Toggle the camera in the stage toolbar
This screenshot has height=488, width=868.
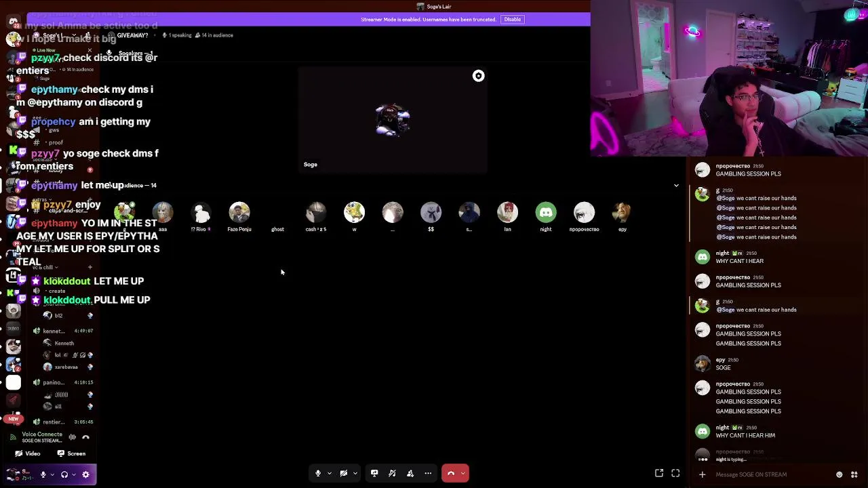(344, 473)
